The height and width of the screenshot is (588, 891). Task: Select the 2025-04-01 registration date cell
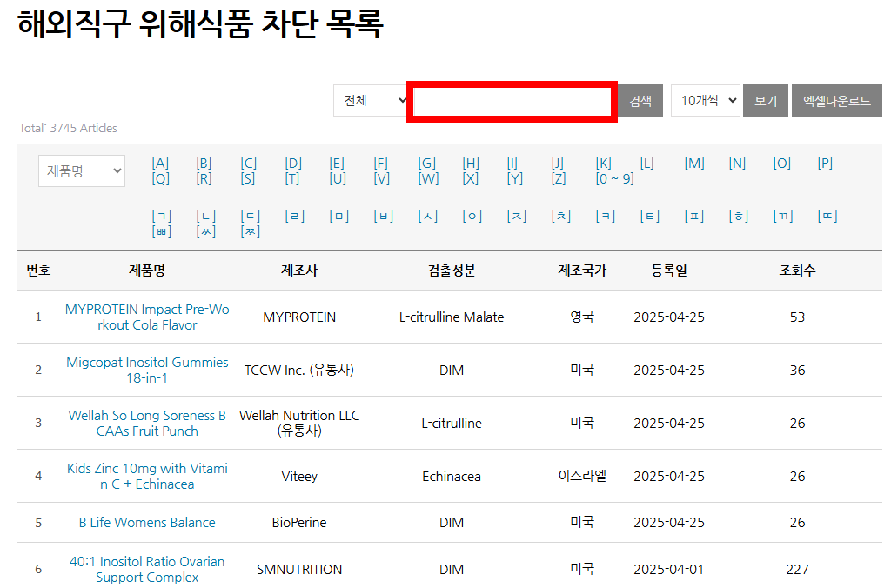tap(669, 569)
